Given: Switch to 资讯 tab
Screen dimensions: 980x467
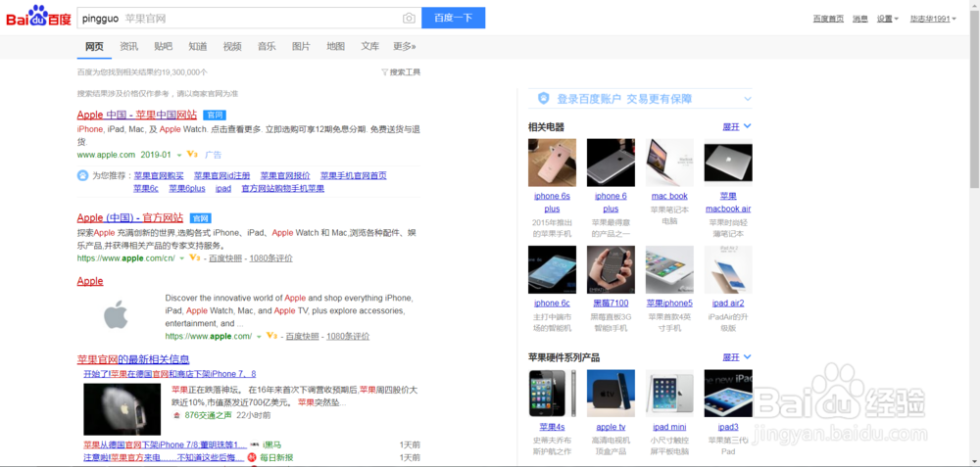Looking at the screenshot, I should (128, 46).
